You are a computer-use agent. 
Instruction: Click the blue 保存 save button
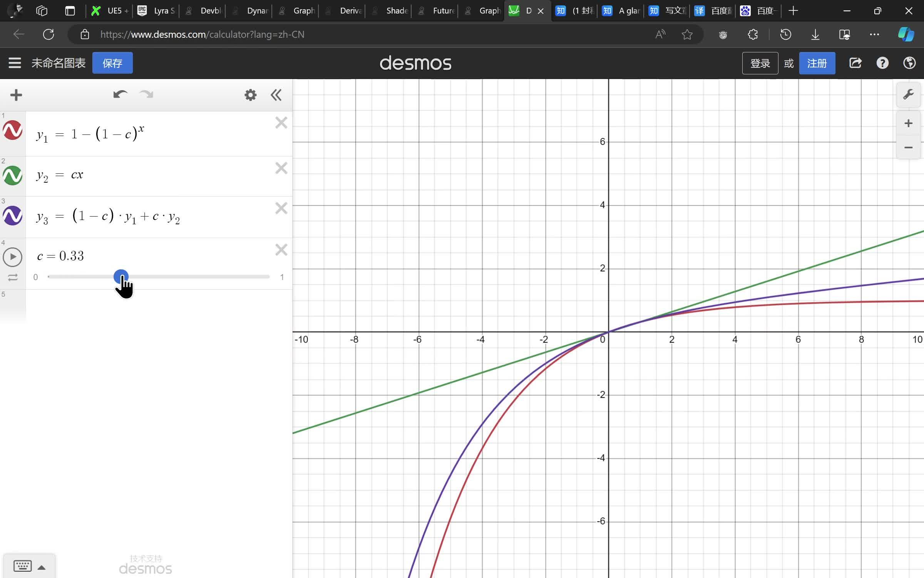click(112, 63)
